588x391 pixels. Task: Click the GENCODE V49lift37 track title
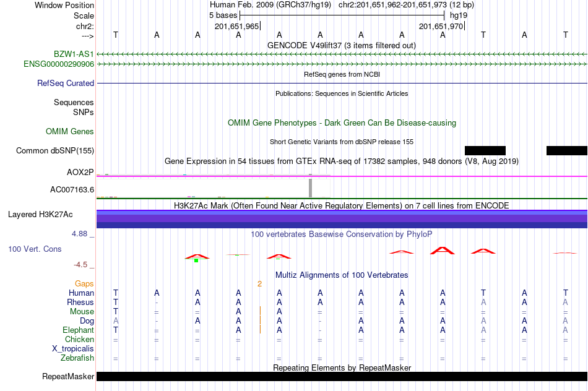click(x=341, y=45)
